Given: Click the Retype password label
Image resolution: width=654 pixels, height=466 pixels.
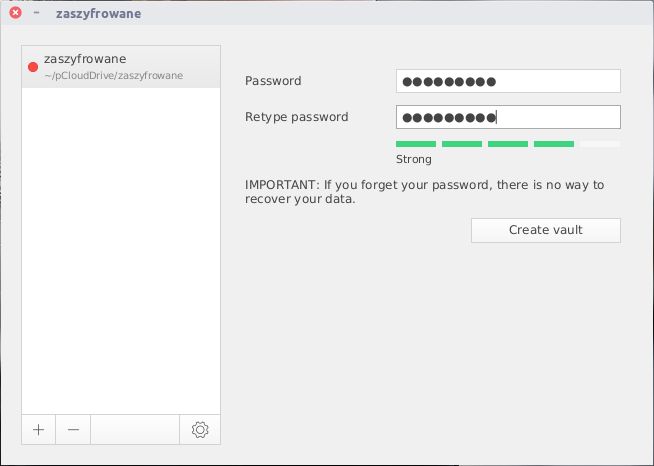Looking at the screenshot, I should (x=297, y=117).
